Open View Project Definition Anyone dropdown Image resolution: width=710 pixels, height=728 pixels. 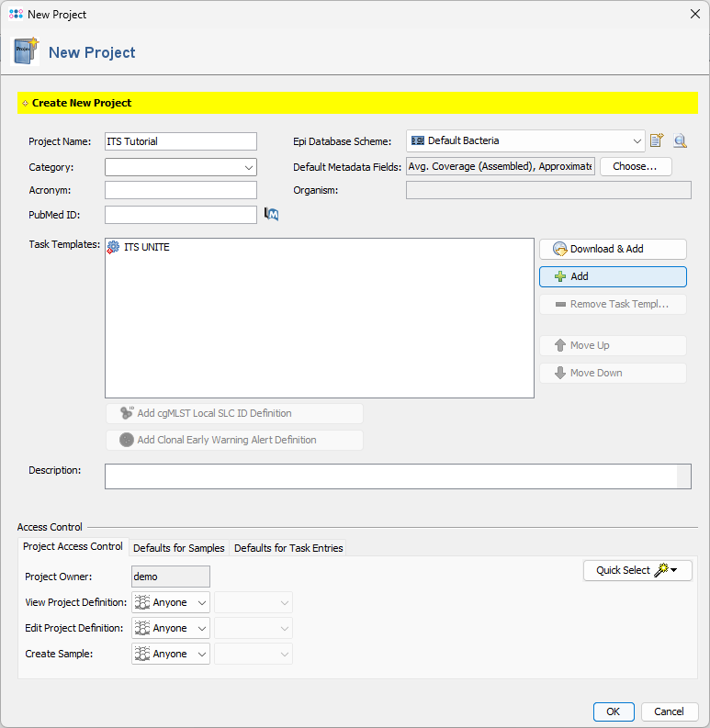pyautogui.click(x=171, y=602)
